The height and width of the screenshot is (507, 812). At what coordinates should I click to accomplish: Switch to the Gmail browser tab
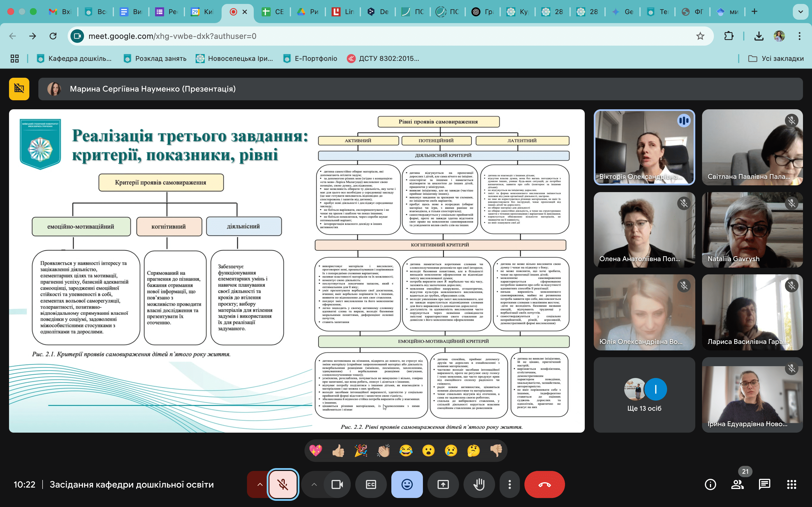coord(60,12)
